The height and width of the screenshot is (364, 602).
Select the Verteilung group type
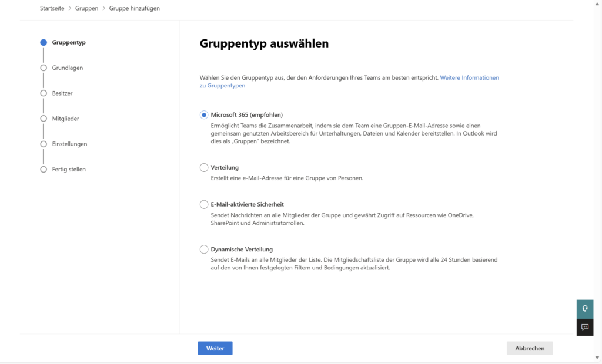[203, 167]
